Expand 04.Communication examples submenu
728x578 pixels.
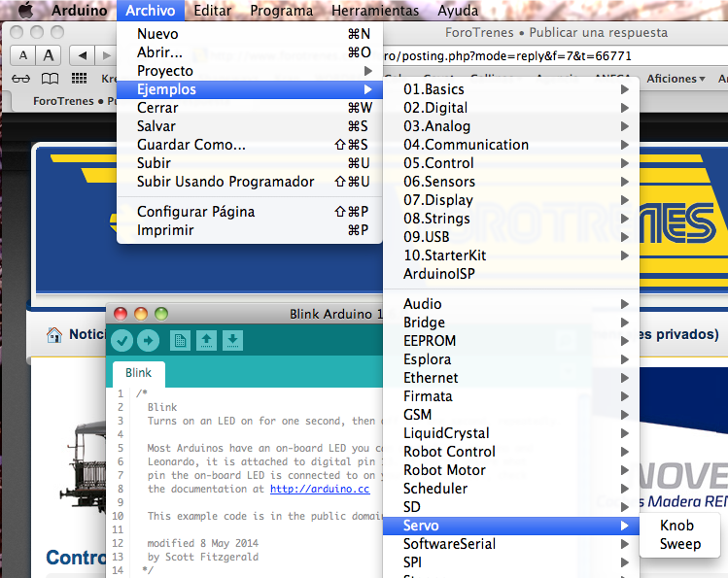coord(511,145)
